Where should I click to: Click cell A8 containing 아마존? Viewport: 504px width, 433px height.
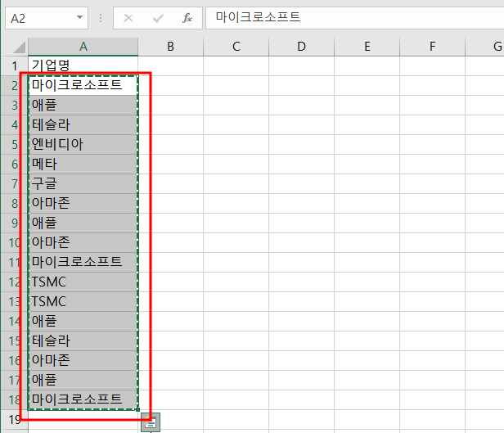(x=83, y=203)
